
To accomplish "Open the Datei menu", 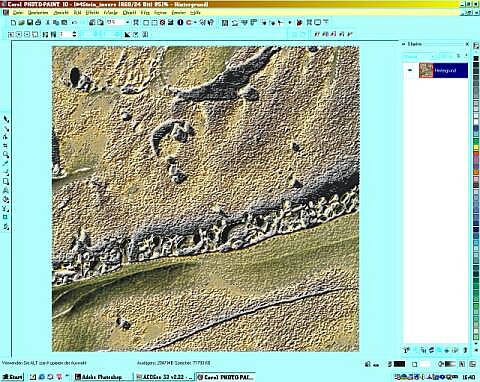I will point(18,13).
